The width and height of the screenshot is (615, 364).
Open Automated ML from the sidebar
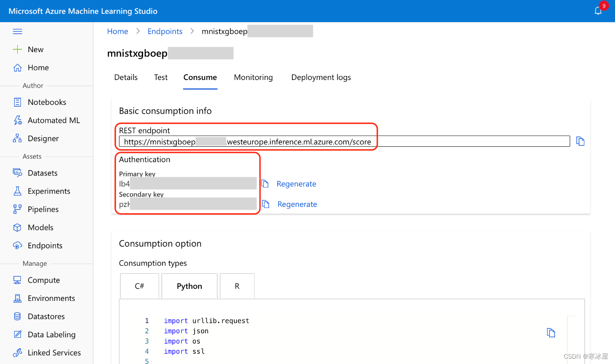pyautogui.click(x=54, y=120)
